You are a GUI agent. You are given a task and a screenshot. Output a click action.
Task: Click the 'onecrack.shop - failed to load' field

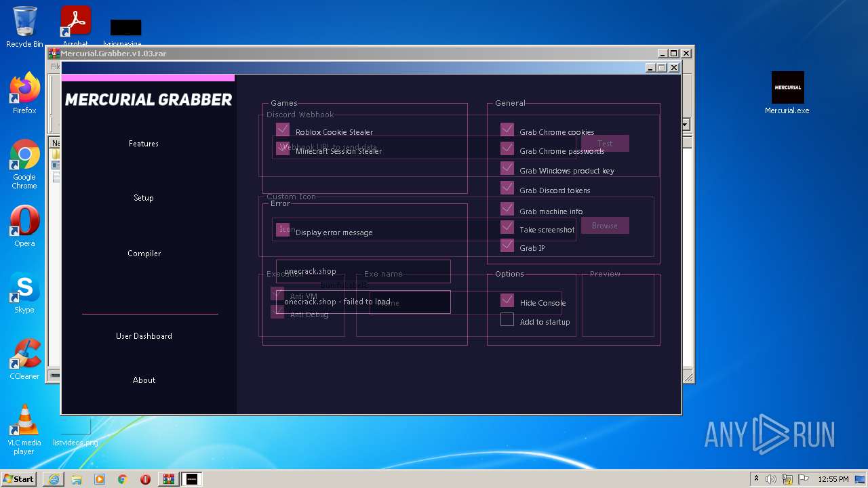point(363,302)
